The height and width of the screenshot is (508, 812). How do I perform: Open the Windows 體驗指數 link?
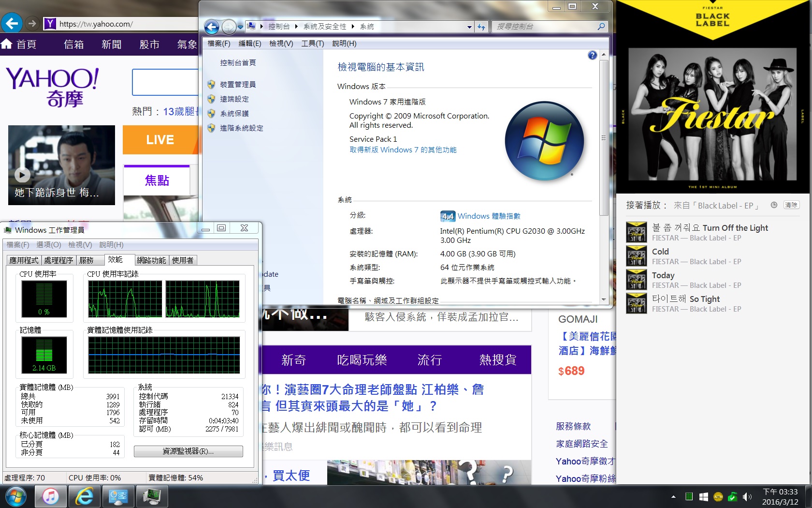point(489,216)
